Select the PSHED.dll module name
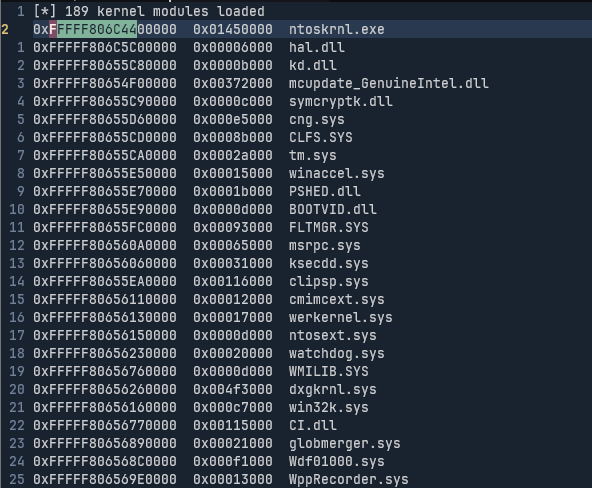 [x=325, y=191]
